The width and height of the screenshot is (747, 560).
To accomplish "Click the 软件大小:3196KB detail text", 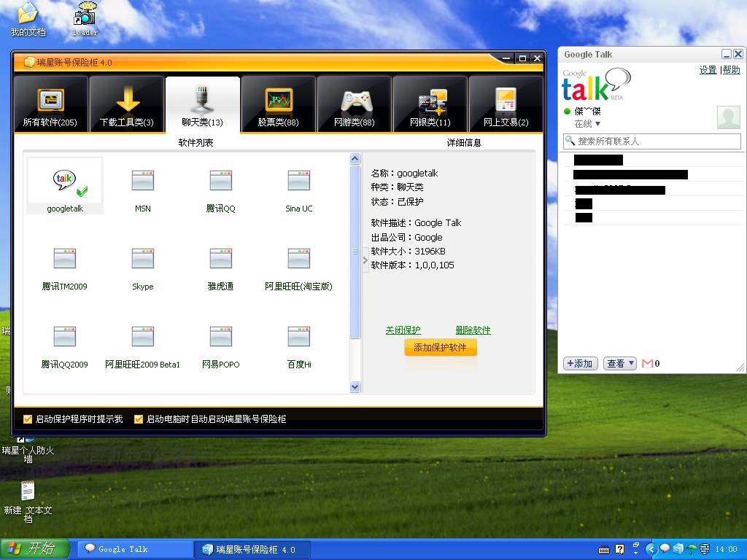I will (409, 251).
